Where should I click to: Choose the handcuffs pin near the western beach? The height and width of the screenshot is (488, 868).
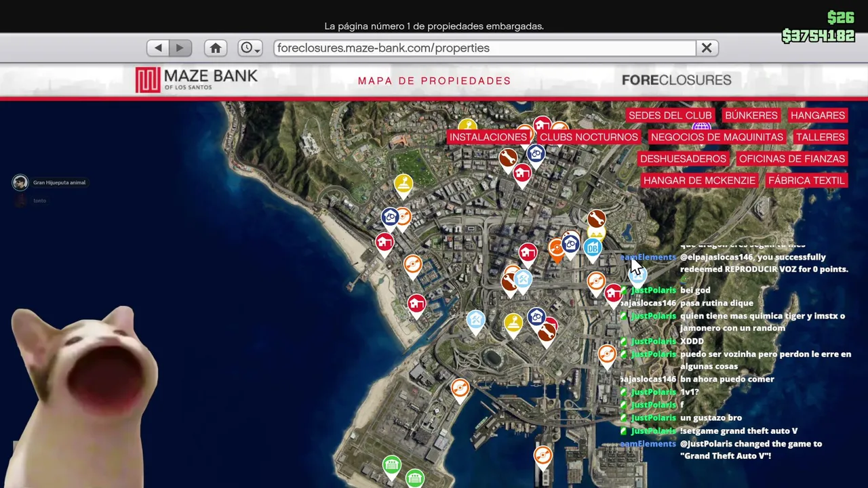390,217
